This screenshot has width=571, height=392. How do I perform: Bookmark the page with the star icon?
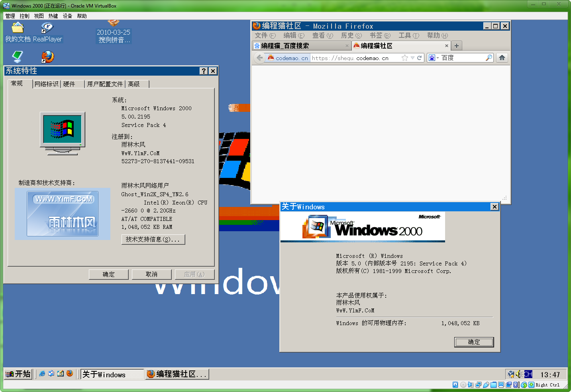(405, 58)
